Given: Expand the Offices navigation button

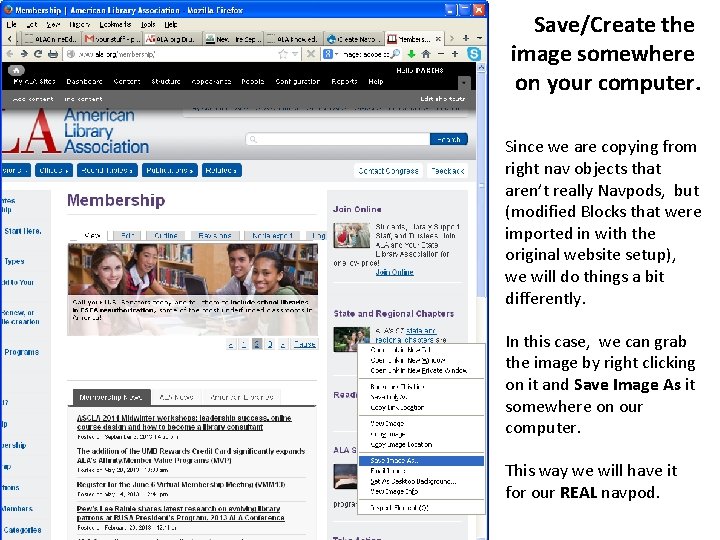Looking at the screenshot, I should coord(54,170).
